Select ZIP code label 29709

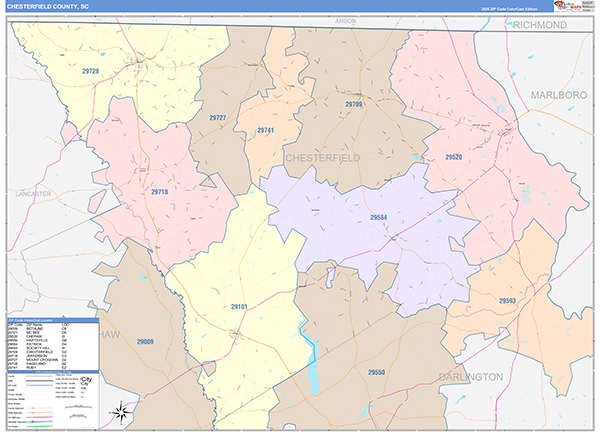coord(354,104)
